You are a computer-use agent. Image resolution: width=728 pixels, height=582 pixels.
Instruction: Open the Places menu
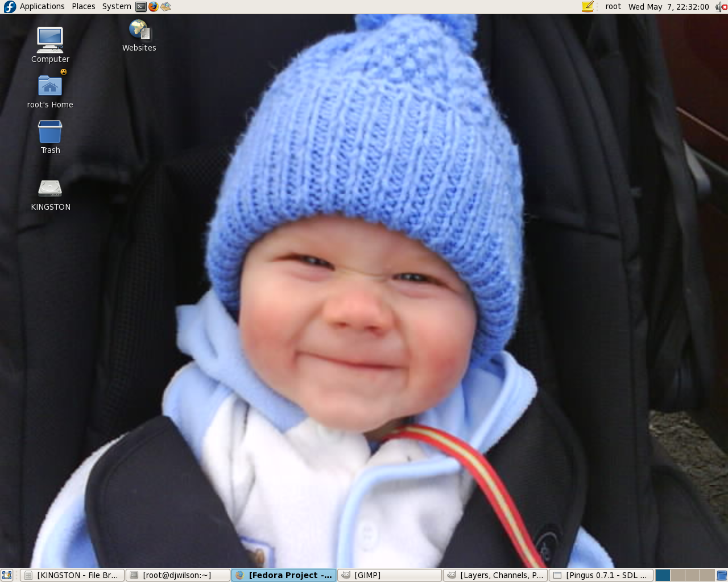(84, 6)
